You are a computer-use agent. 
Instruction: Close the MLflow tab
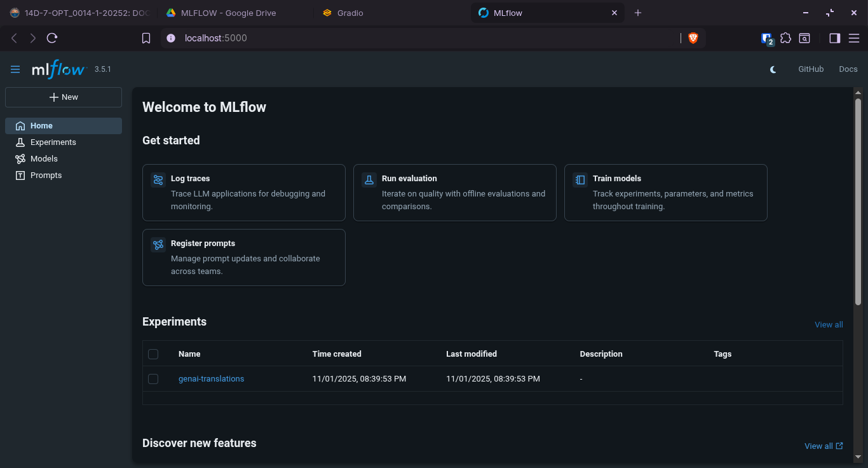614,13
